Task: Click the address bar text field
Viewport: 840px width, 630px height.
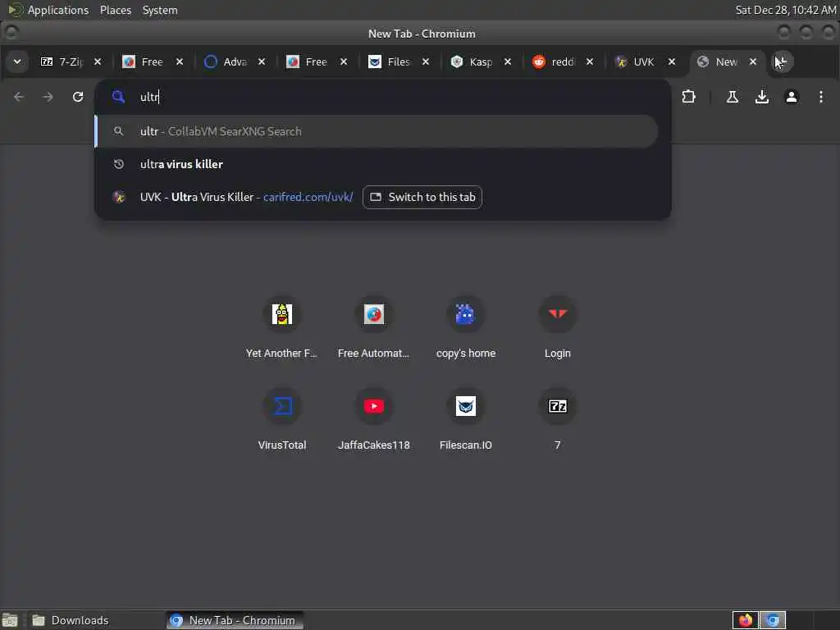Action: [x=382, y=97]
